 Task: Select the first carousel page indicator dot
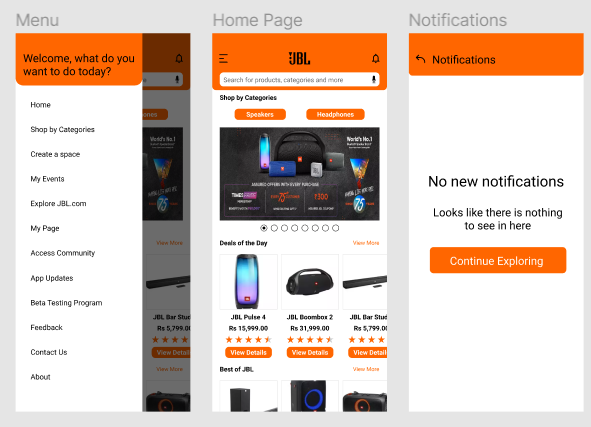point(264,228)
